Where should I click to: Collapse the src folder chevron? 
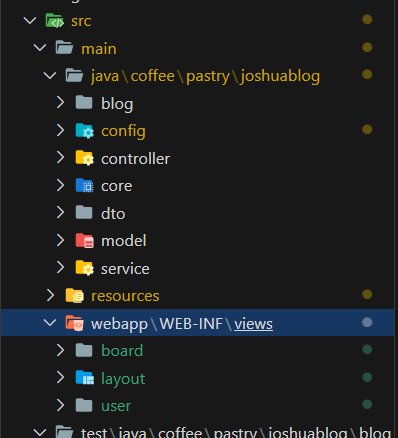click(x=30, y=21)
